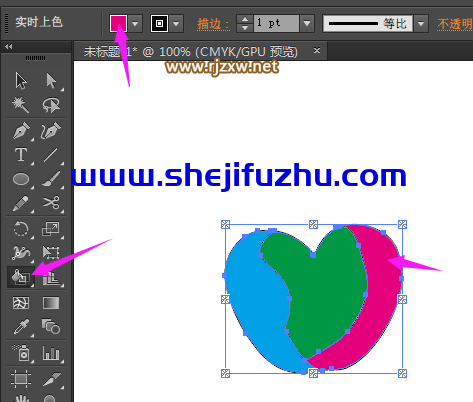Screen dimensions: 473x402
Task: Select the Selection tool black arrow
Action: pos(21,81)
